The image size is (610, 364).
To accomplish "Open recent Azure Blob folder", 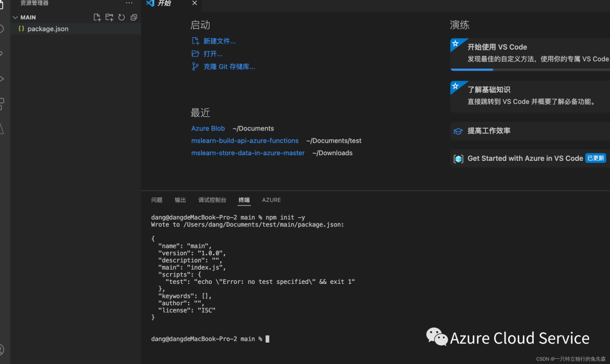I will (208, 128).
